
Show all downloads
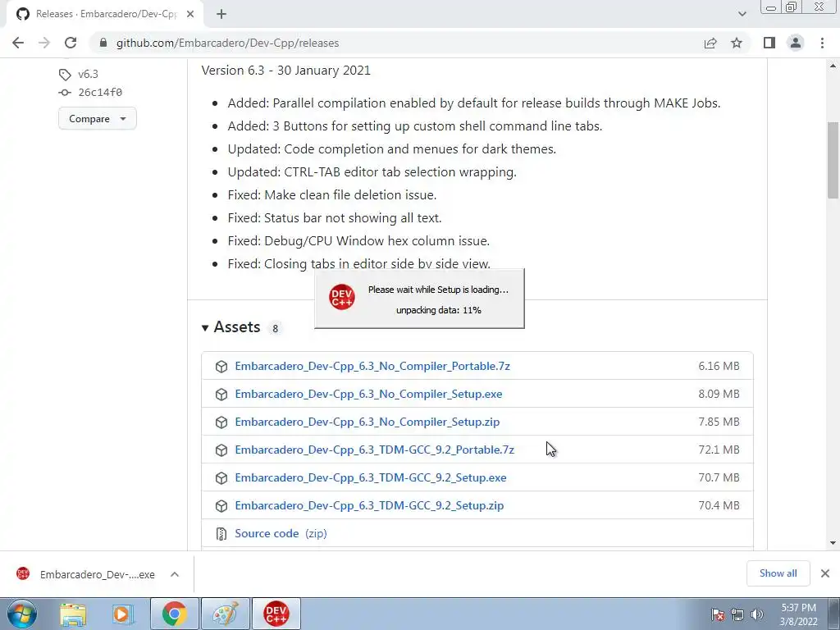coord(778,573)
